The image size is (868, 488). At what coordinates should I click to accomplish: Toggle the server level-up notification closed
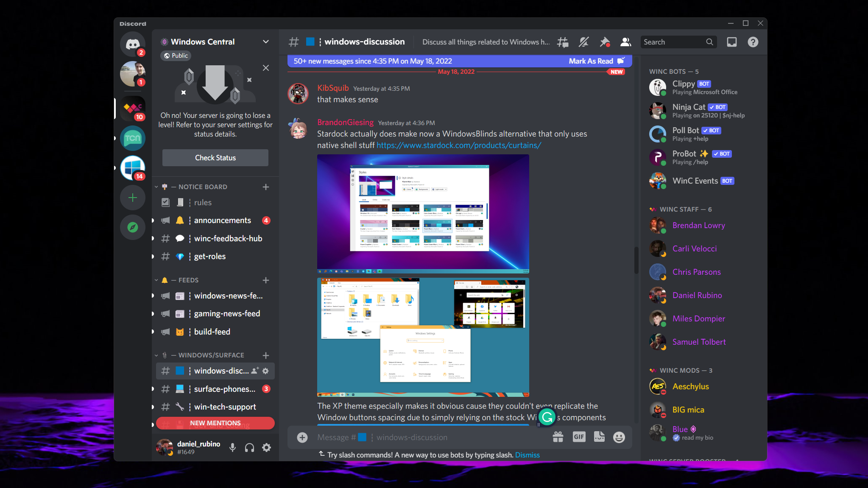point(266,67)
